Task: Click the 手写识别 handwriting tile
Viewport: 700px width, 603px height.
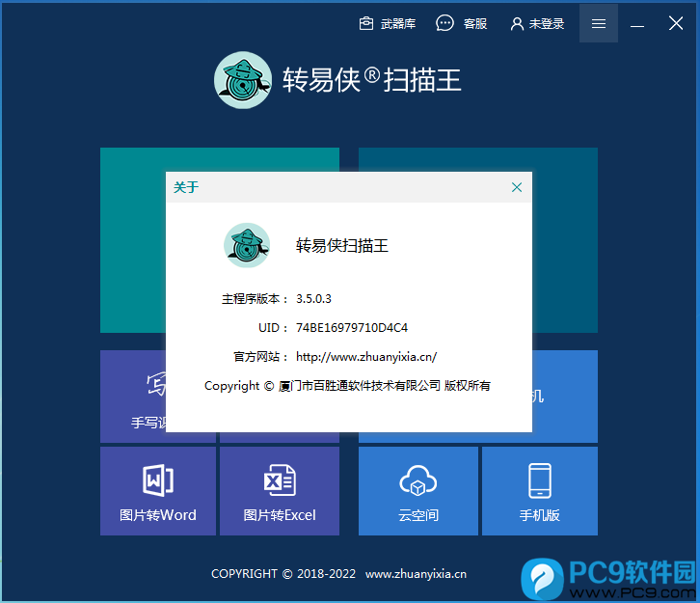Action: (133, 397)
